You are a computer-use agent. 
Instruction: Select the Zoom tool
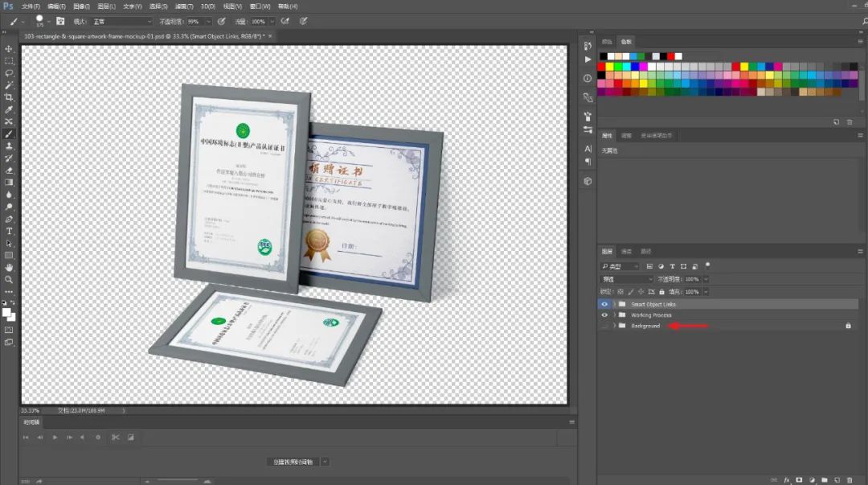9,280
